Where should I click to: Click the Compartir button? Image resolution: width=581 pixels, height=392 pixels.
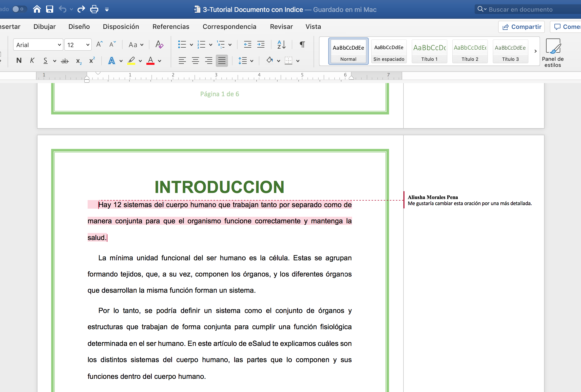(x=522, y=27)
